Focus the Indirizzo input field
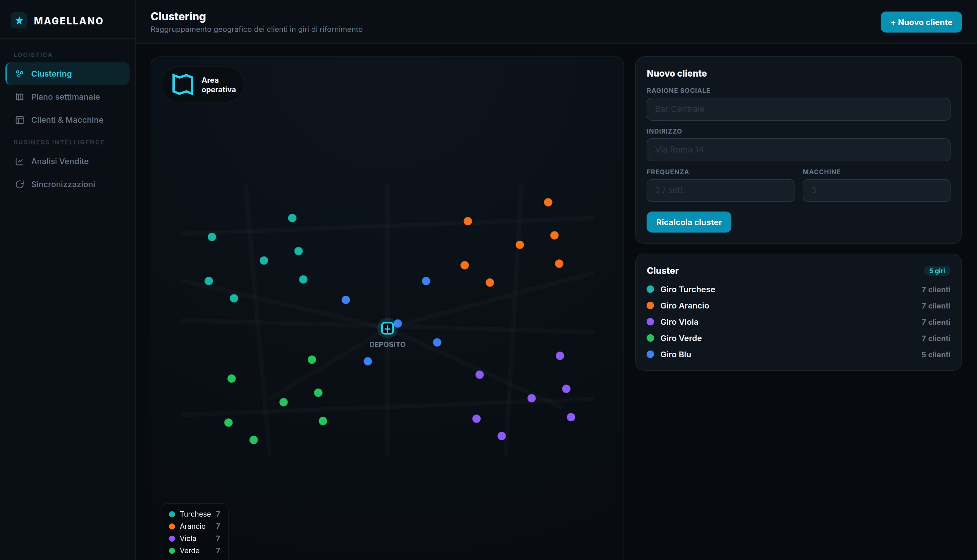This screenshot has width=977, height=560. coord(799,149)
